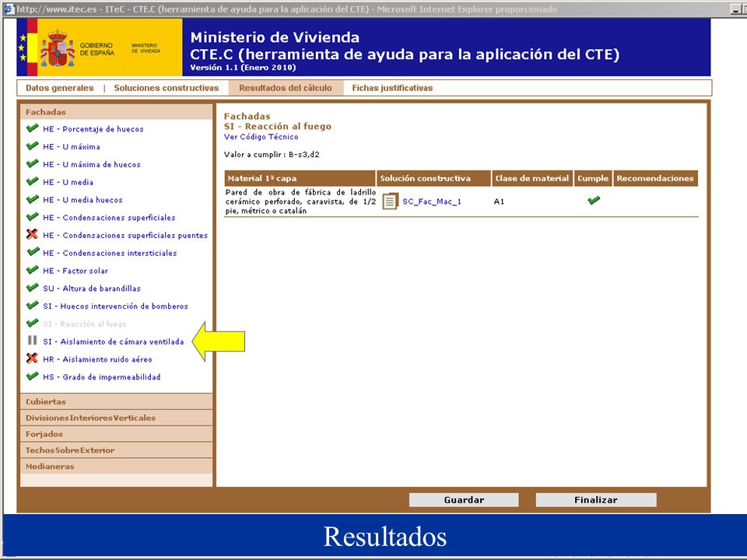This screenshot has width=747, height=560.
Task: Expand the Forjados section
Action: coord(116,434)
